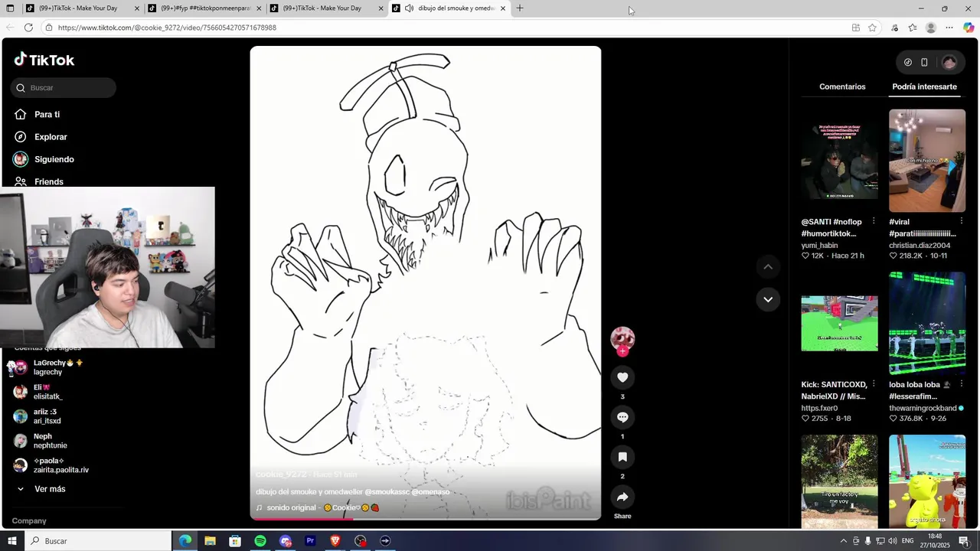Open Premiere Pro from the taskbar
The image size is (980, 551).
coord(310,541)
